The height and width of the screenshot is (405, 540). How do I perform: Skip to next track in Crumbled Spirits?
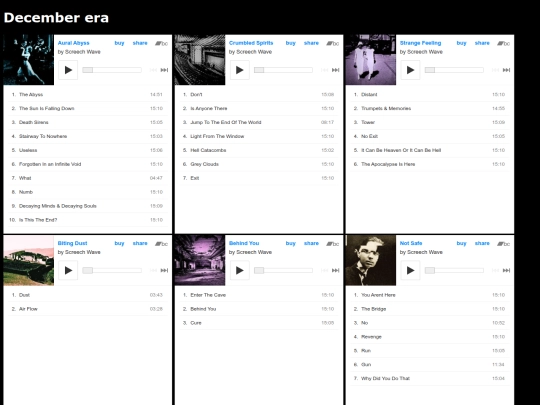(x=335, y=70)
